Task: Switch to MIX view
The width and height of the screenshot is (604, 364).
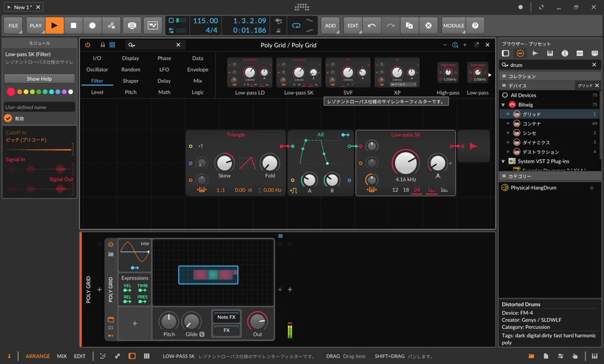Action: 62,356
